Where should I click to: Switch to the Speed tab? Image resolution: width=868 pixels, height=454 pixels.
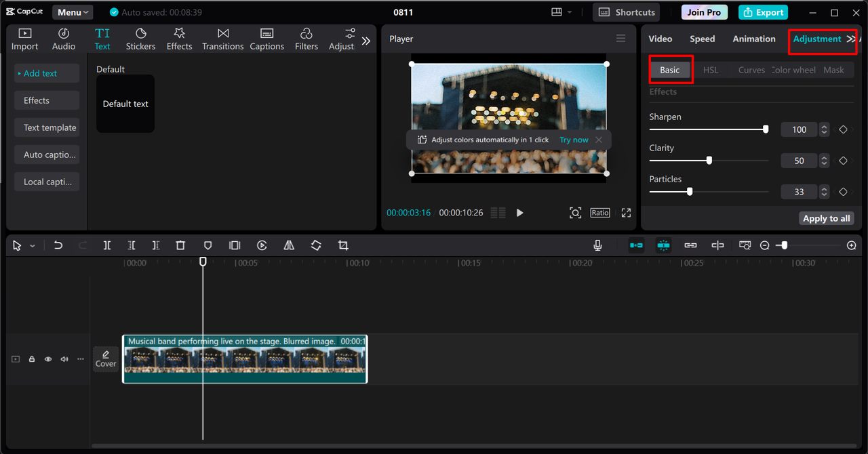pyautogui.click(x=703, y=39)
